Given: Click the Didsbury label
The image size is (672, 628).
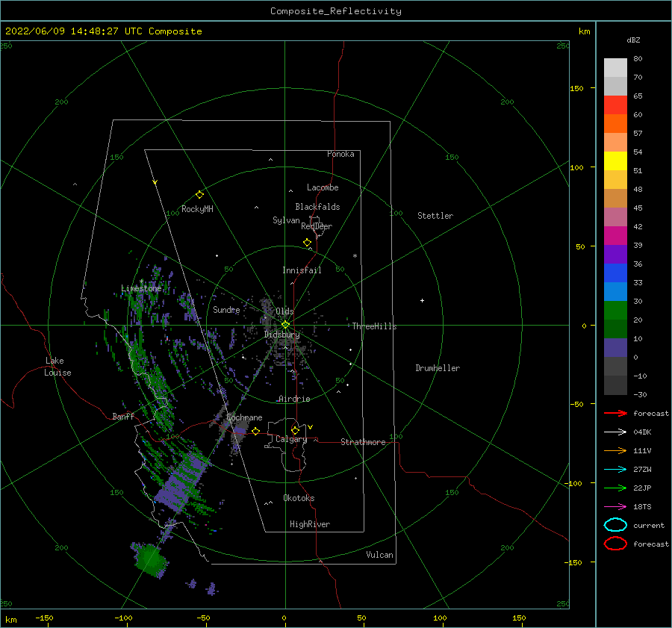Looking at the screenshot, I should pyautogui.click(x=282, y=335).
